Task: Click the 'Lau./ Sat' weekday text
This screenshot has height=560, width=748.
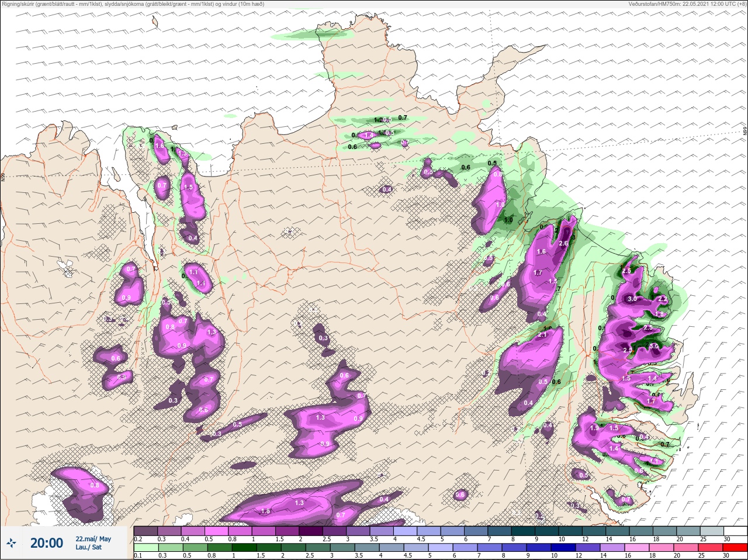Action: [89, 548]
